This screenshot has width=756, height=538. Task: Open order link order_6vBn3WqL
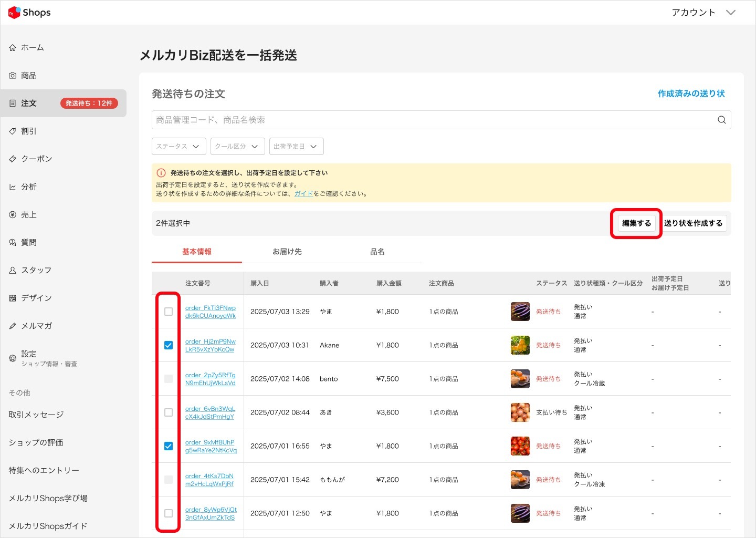click(x=210, y=412)
